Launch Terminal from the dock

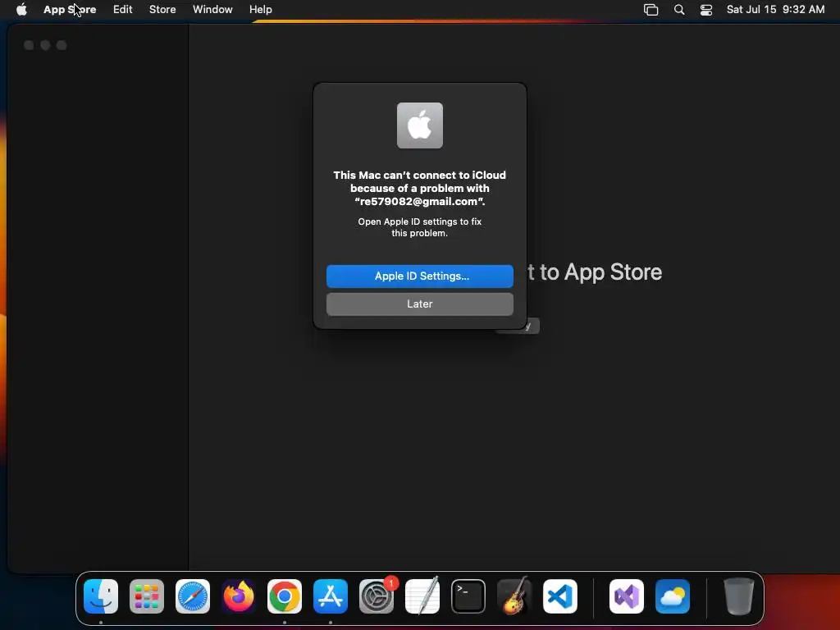[x=468, y=596]
